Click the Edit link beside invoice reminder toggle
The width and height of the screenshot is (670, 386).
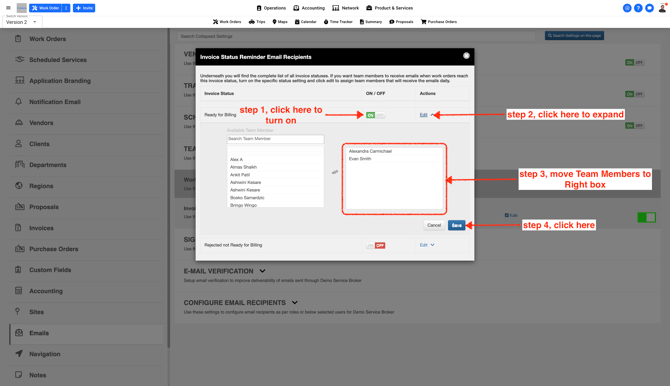tap(511, 215)
